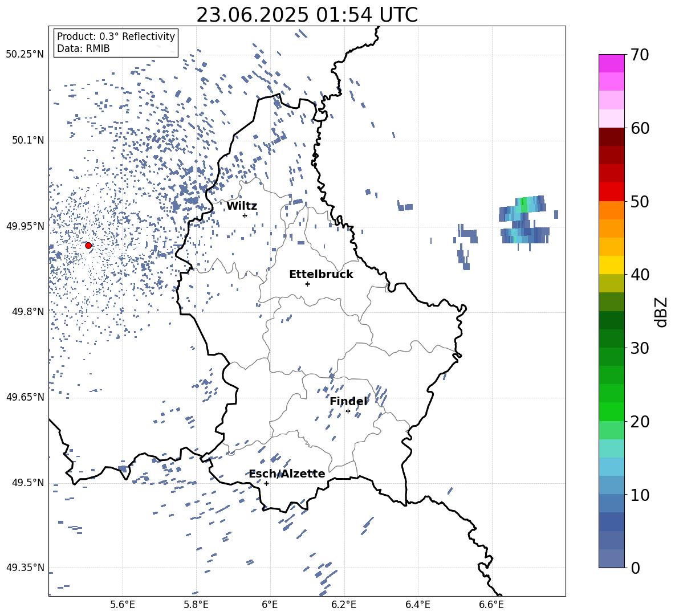This screenshot has height=616, width=675.
Task: Click the Product: 0.3° Reflectivity text
Action: point(116,36)
